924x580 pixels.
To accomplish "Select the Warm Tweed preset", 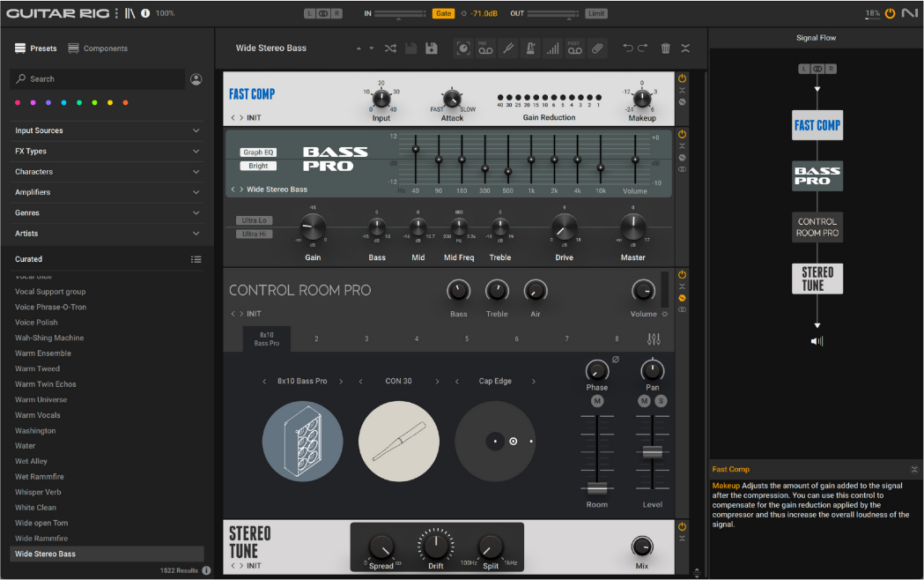I will (x=37, y=369).
